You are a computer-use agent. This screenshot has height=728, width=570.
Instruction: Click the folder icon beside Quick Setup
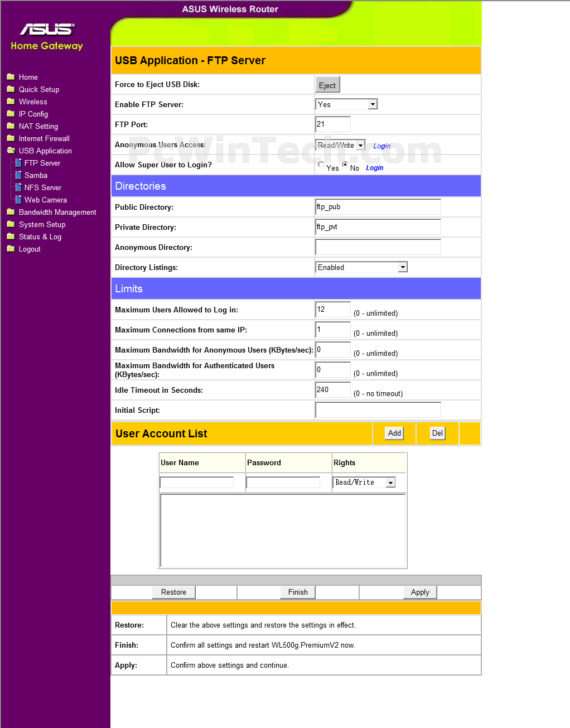pos(11,89)
